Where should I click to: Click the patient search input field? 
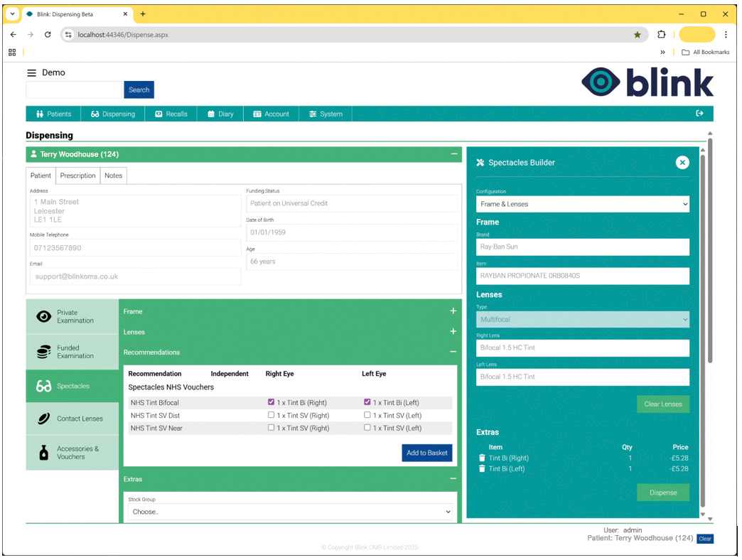[x=74, y=90]
